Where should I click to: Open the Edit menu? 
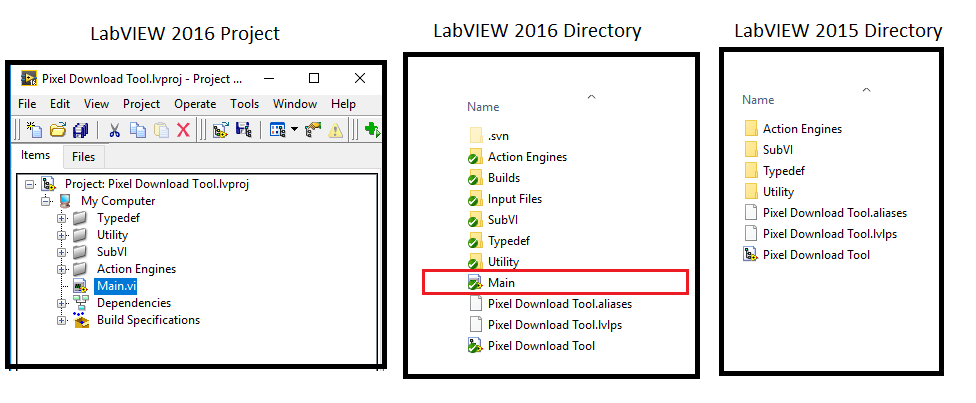(x=60, y=104)
